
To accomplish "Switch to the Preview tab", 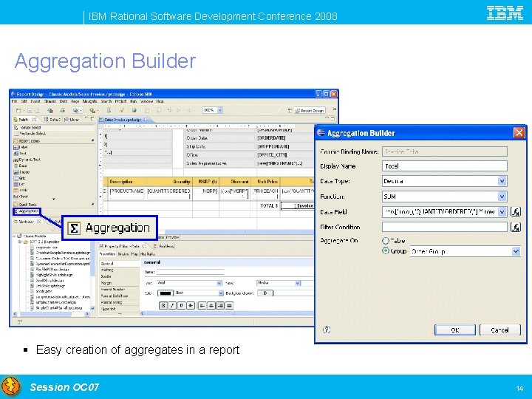I will pos(172,237).
